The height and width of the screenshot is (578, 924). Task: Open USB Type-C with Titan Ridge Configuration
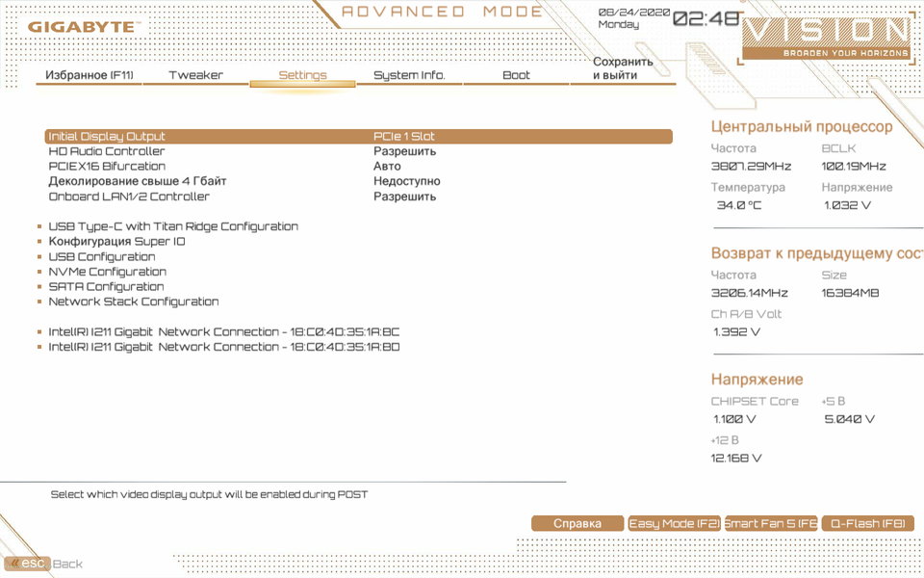(173, 226)
